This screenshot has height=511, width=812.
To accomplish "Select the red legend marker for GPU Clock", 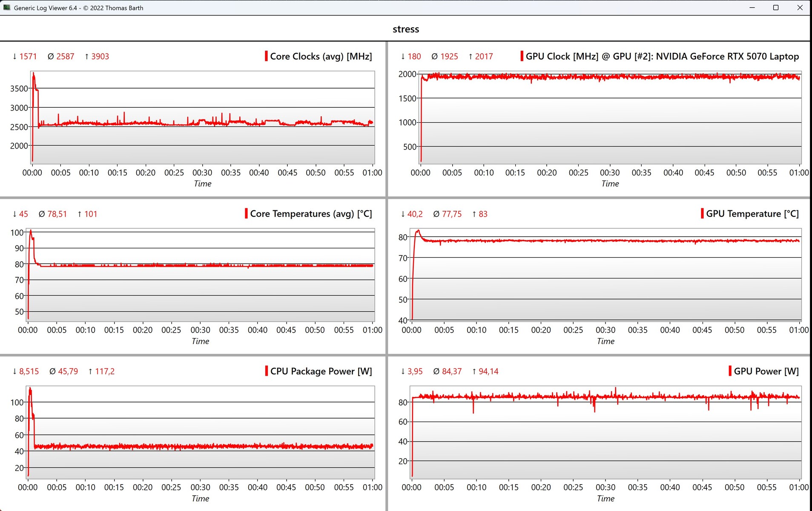I will [x=522, y=56].
